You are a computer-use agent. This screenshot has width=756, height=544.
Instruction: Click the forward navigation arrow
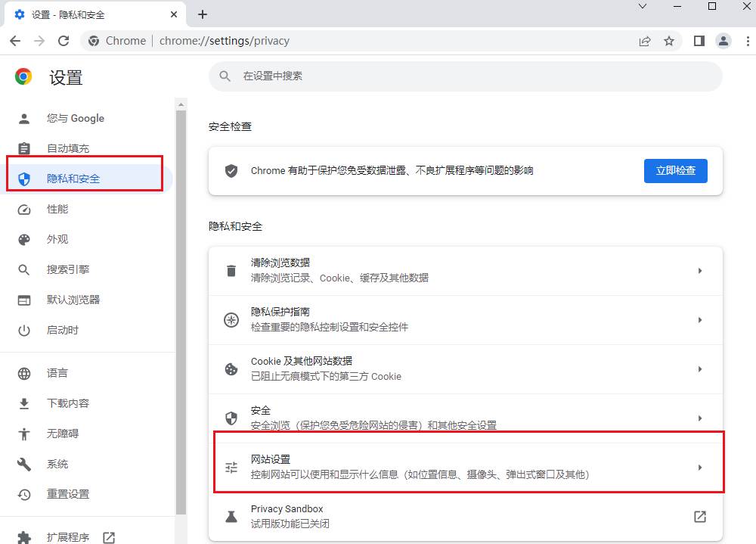click(39, 41)
